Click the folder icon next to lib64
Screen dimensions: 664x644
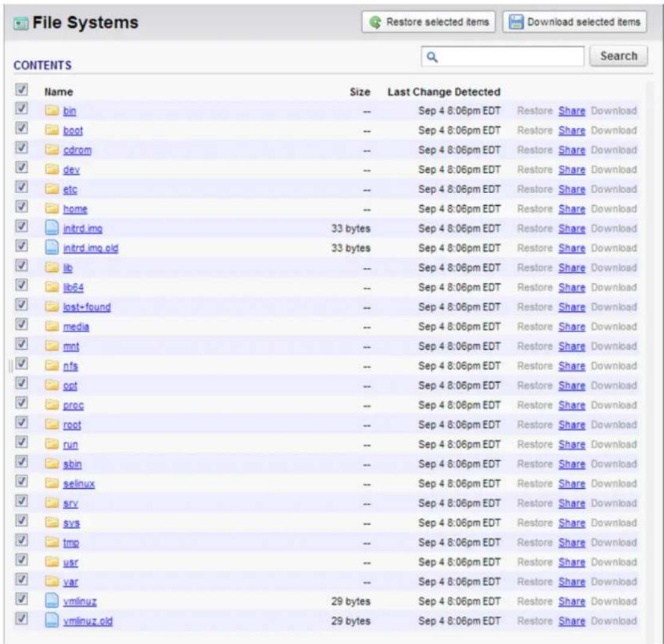point(52,287)
